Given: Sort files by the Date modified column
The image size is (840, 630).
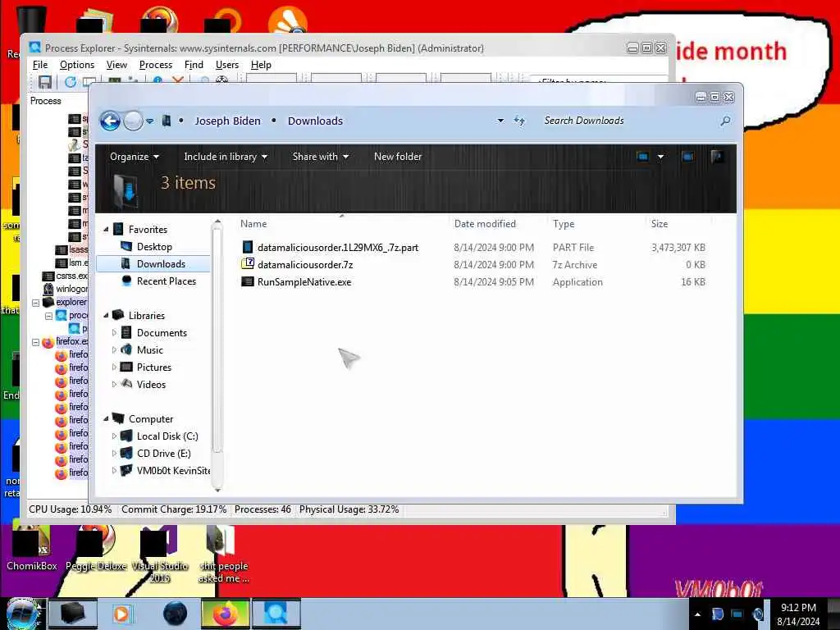Looking at the screenshot, I should pyautogui.click(x=485, y=224).
